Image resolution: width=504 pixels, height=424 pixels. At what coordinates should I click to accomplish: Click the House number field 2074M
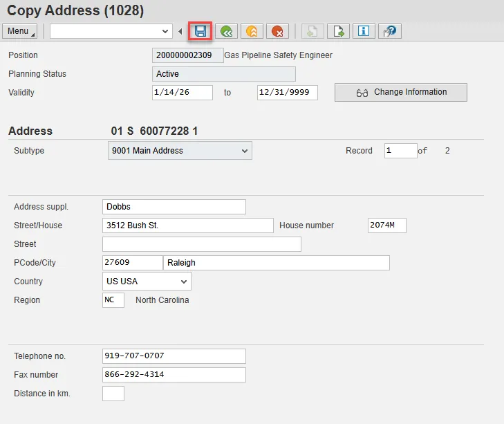click(387, 225)
